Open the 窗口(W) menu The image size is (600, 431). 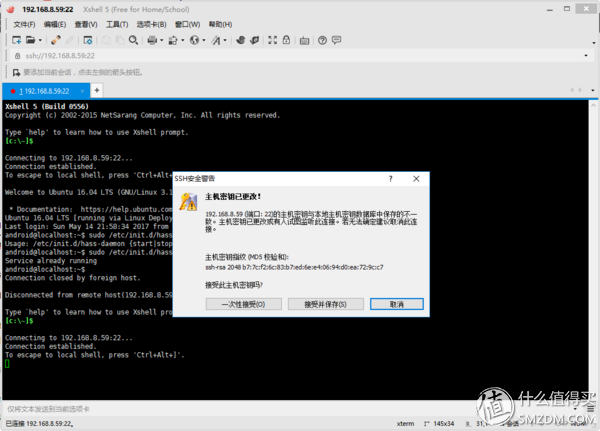(x=188, y=24)
